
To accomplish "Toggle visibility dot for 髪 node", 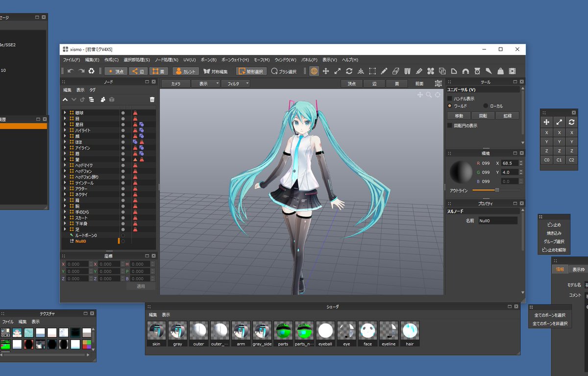I will [123, 159].
